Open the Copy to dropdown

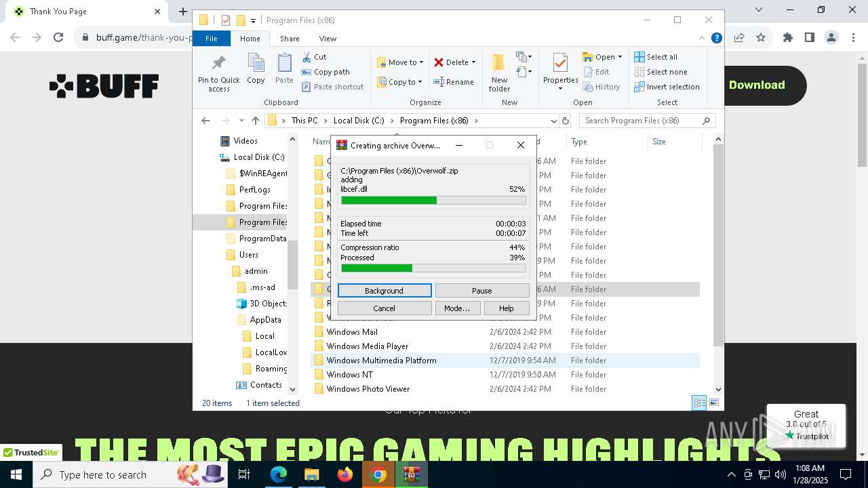point(399,82)
